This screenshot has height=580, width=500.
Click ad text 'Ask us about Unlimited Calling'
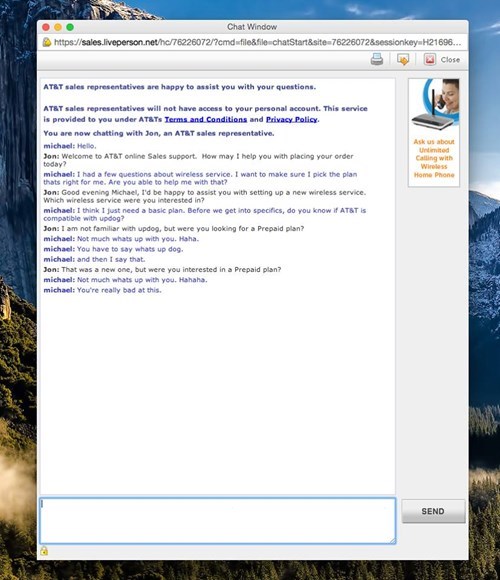click(434, 158)
